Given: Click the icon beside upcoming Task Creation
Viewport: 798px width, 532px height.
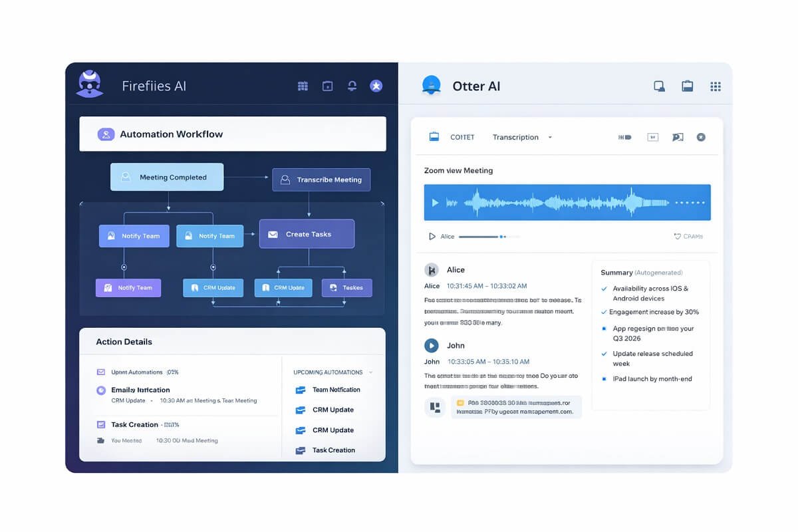Looking at the screenshot, I should point(300,450).
